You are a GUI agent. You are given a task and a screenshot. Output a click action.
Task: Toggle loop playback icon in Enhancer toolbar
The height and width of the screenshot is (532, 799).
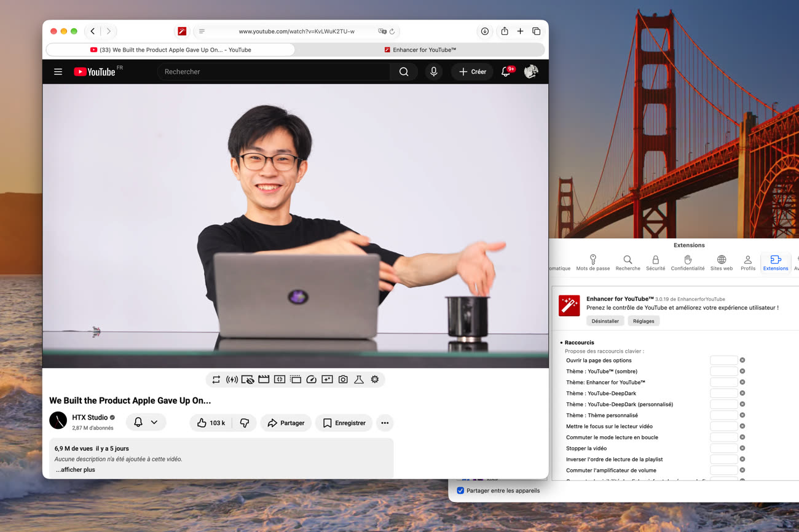[216, 380]
